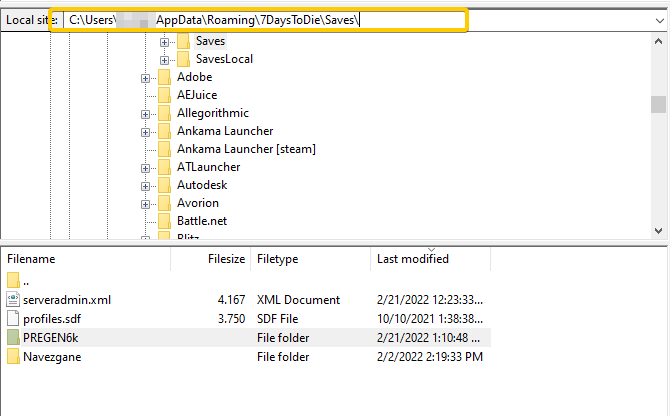Screen dimensions: 670x416
Task: Click the 3.750 filesize value
Action: coord(231,319)
